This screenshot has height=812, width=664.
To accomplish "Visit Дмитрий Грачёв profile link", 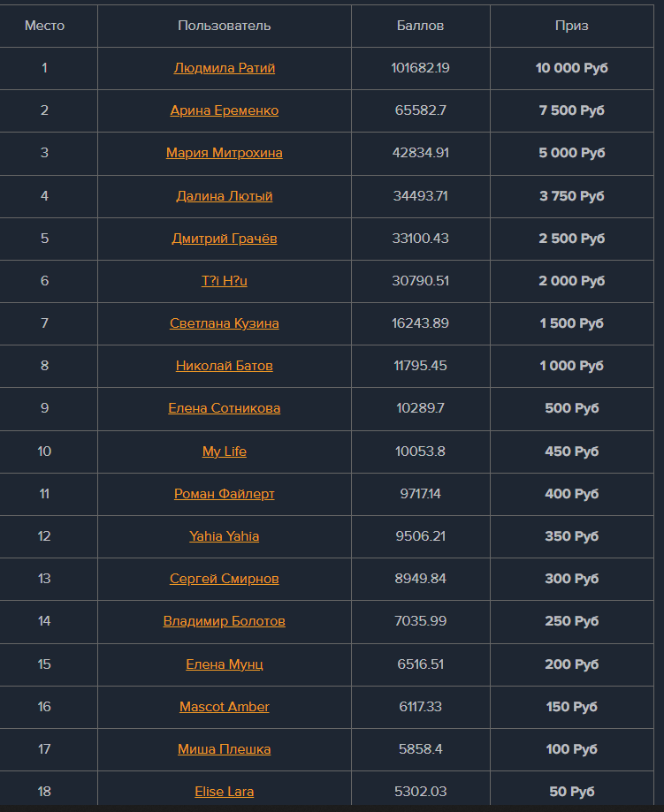I will click(x=225, y=239).
